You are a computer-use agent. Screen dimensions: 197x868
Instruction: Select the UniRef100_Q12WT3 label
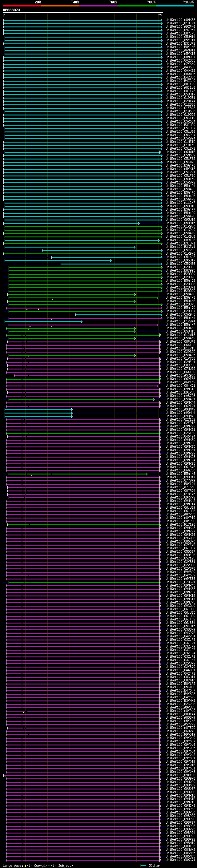click(180, 335)
